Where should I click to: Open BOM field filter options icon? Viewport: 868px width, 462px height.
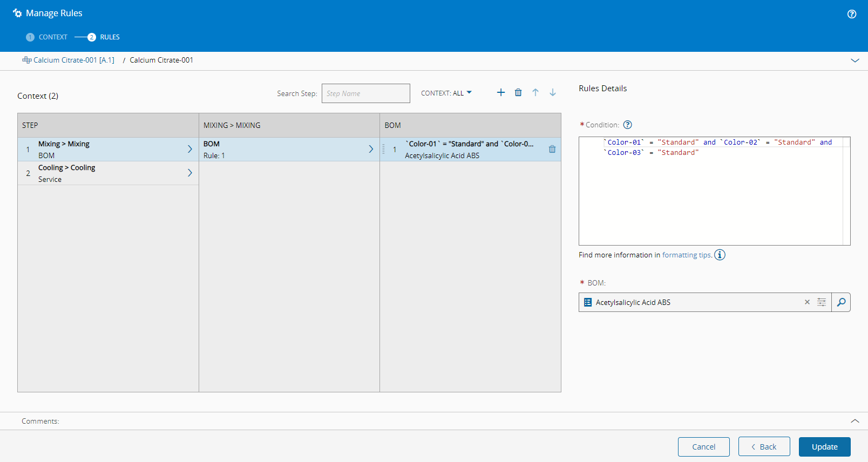pos(822,302)
